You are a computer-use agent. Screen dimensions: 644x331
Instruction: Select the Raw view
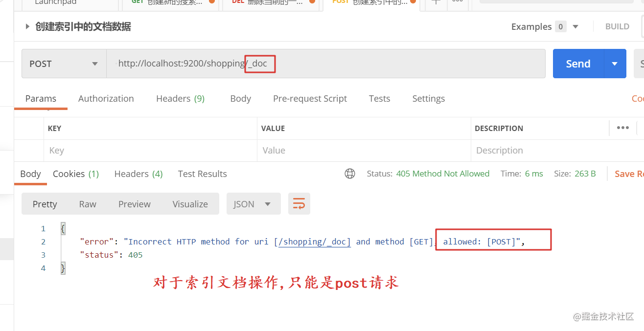tap(88, 204)
